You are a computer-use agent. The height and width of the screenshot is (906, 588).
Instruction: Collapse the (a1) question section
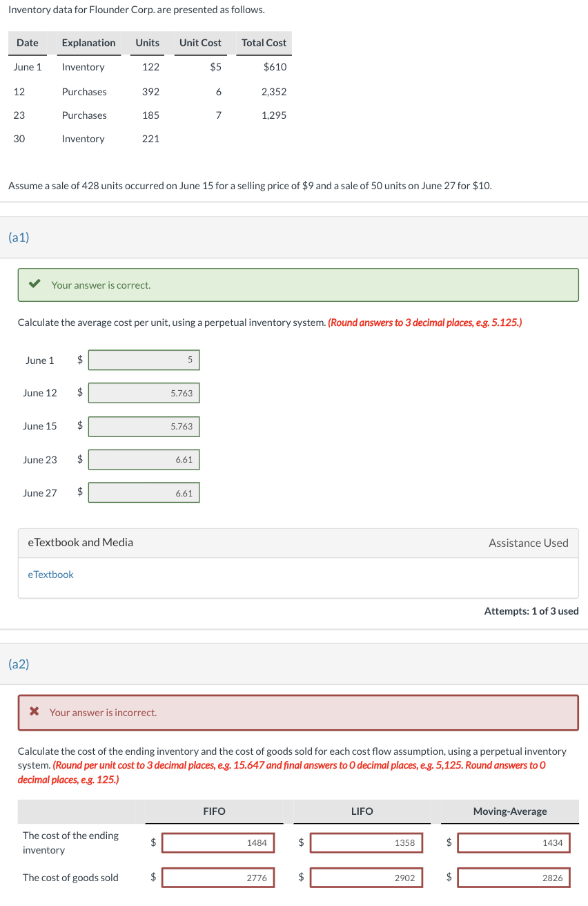pos(17,238)
